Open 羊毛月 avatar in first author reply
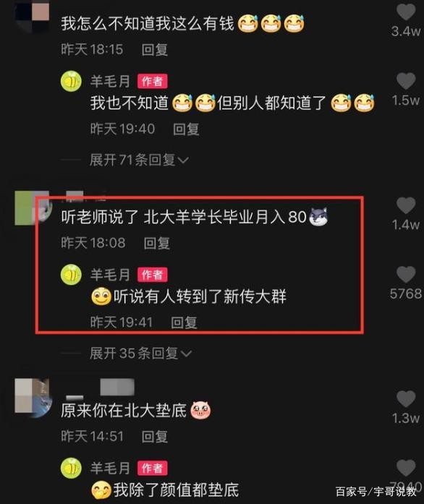 (71, 81)
